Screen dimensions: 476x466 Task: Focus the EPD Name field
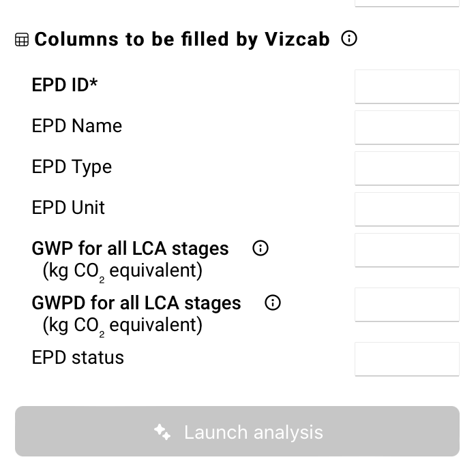[406, 127]
